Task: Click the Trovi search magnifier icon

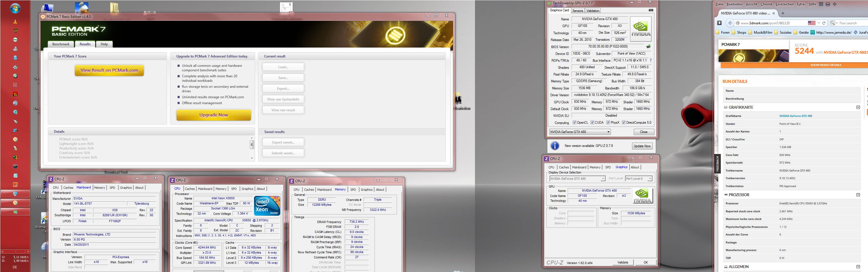Action: (832, 23)
